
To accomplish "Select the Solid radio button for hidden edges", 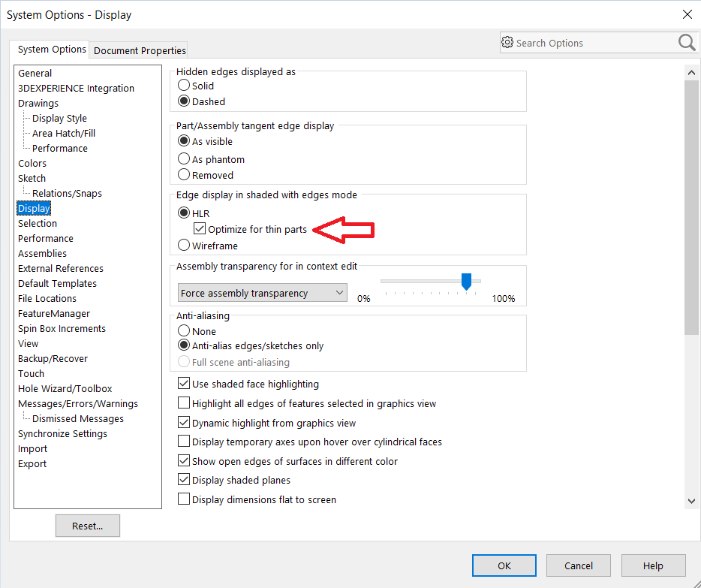I will (182, 86).
